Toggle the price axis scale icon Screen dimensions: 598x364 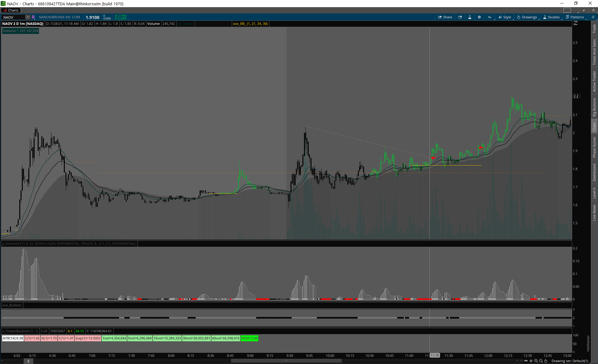pos(576,23)
